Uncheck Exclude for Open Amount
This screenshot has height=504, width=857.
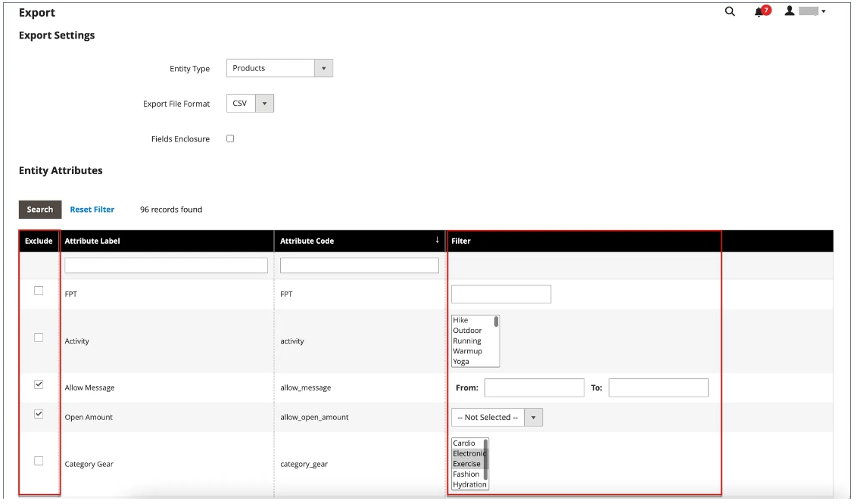[x=39, y=414]
